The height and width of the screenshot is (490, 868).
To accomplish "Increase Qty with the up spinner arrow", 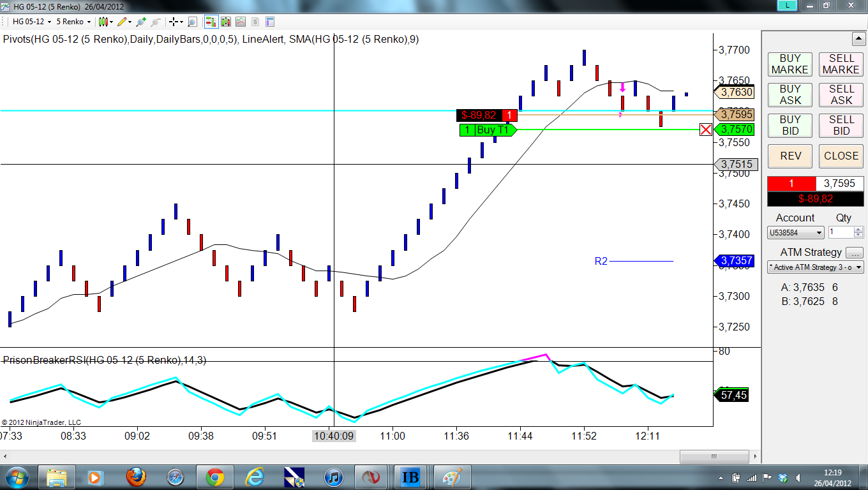I will (858, 230).
